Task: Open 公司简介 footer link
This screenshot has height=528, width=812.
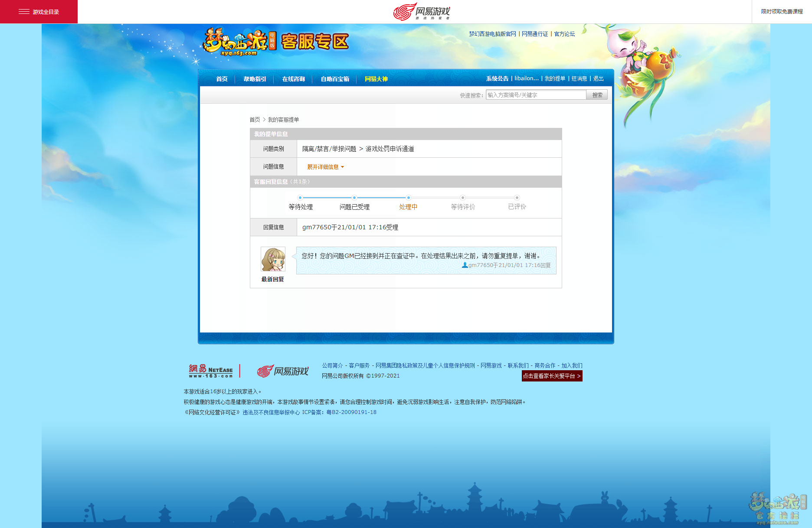Action: tap(332, 365)
